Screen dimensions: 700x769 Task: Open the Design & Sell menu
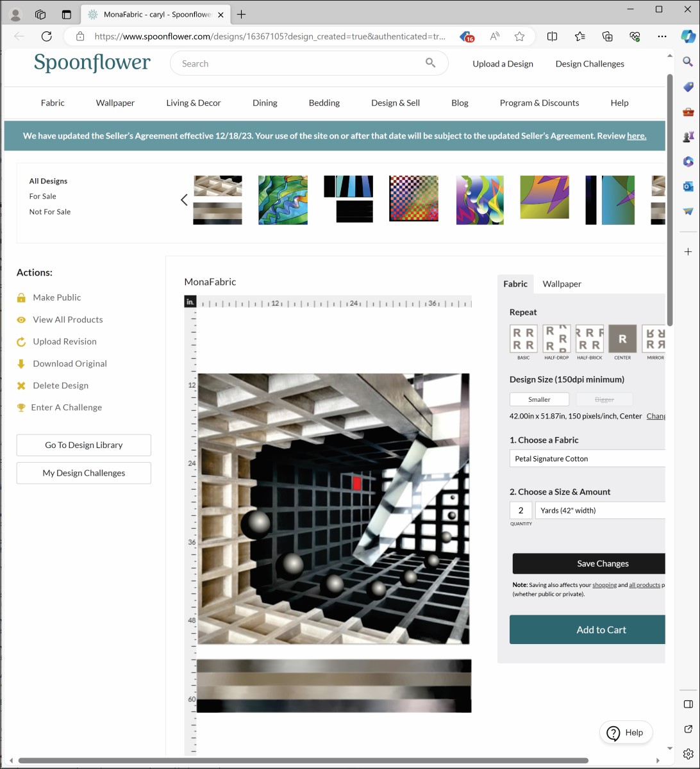pos(396,103)
